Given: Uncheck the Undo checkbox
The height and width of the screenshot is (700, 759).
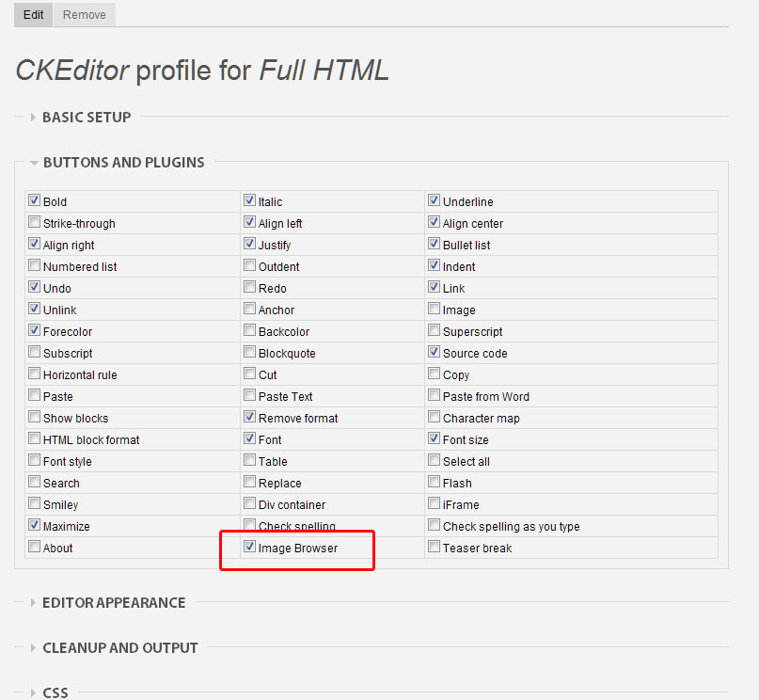Looking at the screenshot, I should (35, 287).
